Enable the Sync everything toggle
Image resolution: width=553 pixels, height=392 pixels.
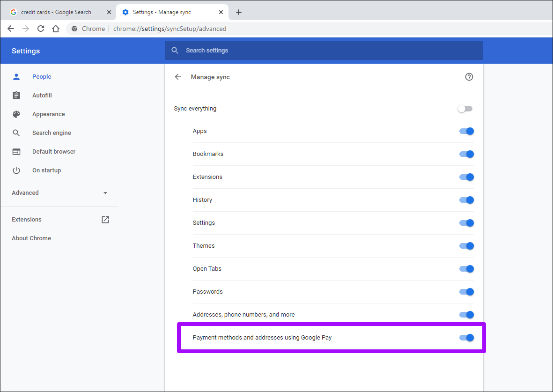click(x=465, y=109)
